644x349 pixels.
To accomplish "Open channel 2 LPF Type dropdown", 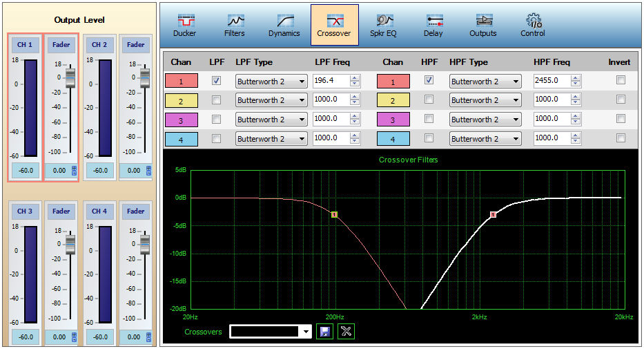I will 271,100.
